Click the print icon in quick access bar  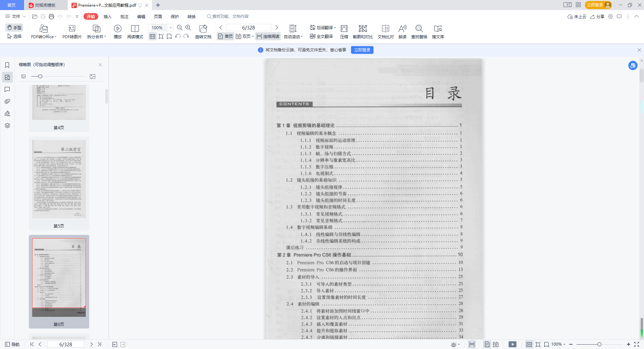[x=51, y=16]
